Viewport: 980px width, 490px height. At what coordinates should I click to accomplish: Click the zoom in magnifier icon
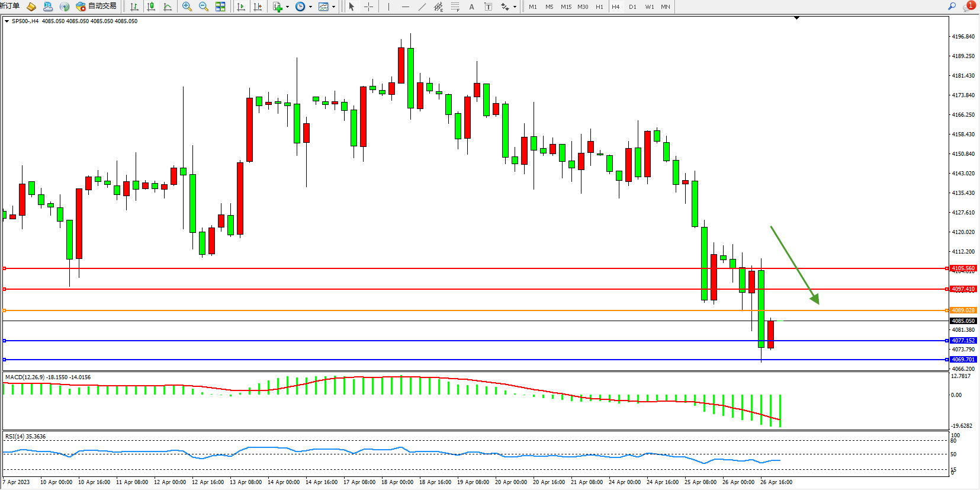coord(187,7)
